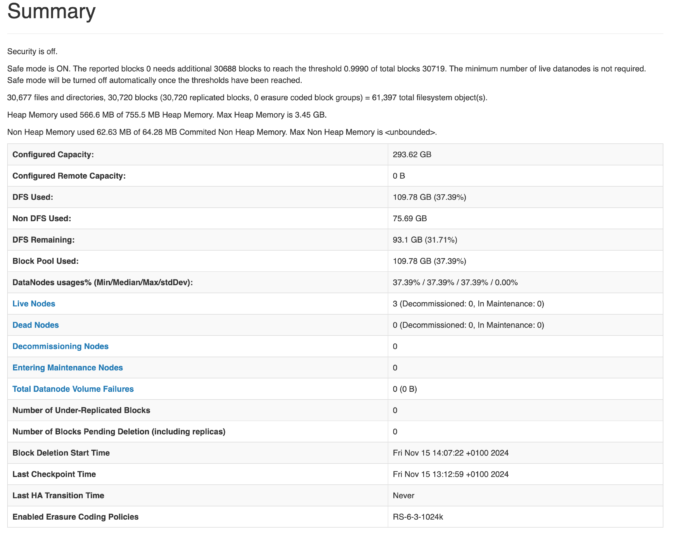The height and width of the screenshot is (534, 677).
Task: Click the Block Deletion Start Time value
Action: pyautogui.click(x=450, y=453)
